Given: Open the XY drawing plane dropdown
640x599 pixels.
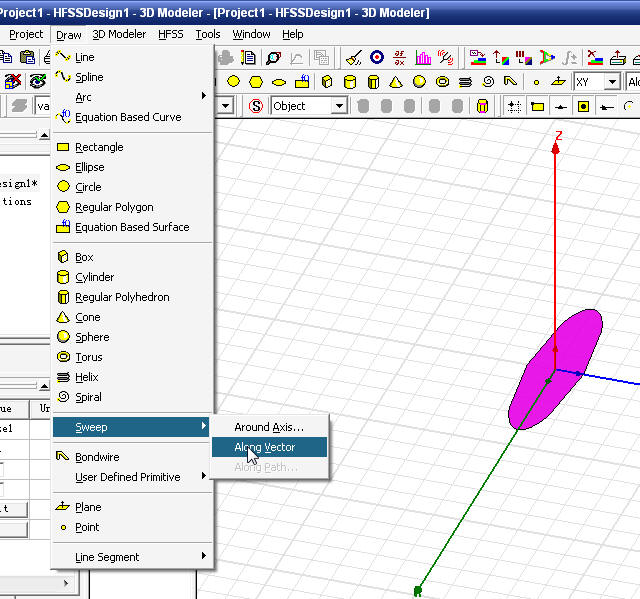Looking at the screenshot, I should [x=612, y=82].
